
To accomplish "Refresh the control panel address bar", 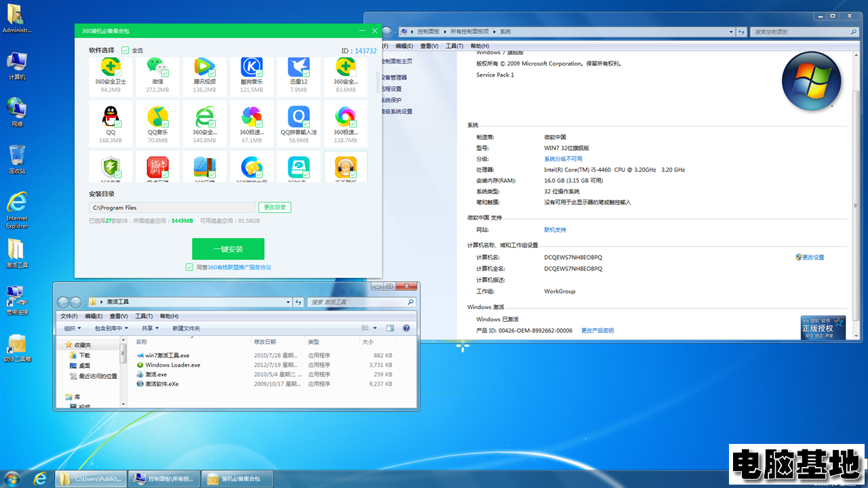I will pos(743,32).
